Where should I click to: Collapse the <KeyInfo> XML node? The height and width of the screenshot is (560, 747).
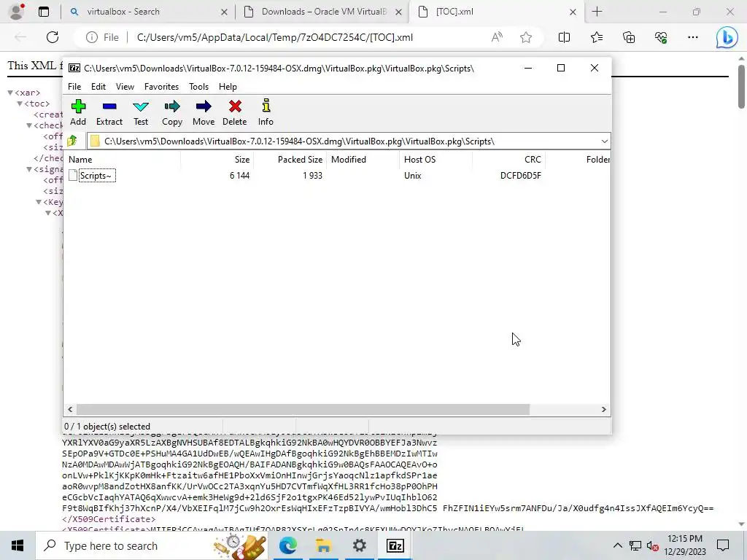click(39, 202)
